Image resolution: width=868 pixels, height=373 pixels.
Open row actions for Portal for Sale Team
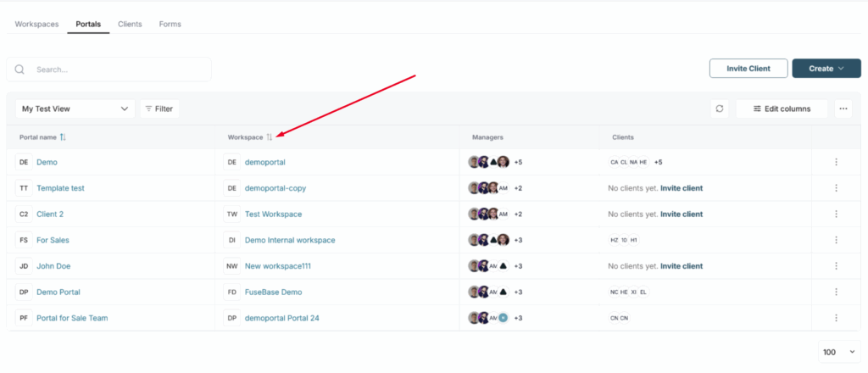(836, 318)
